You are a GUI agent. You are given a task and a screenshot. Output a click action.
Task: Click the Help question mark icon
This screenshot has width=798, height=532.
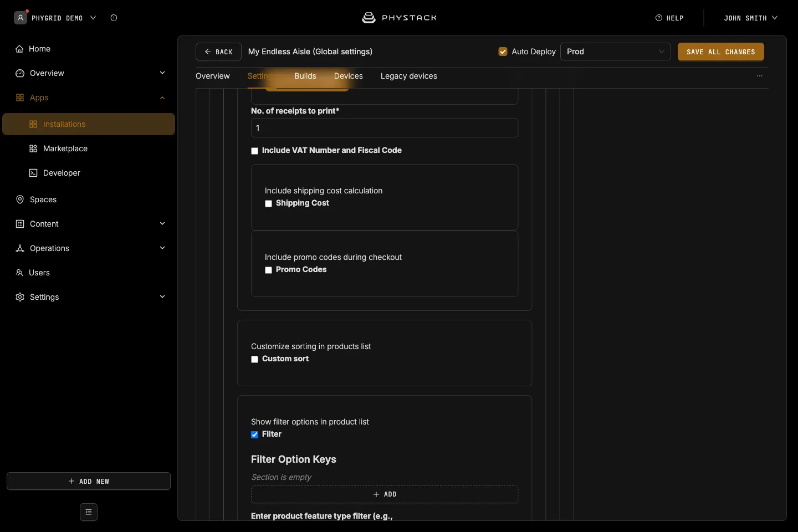coord(659,18)
